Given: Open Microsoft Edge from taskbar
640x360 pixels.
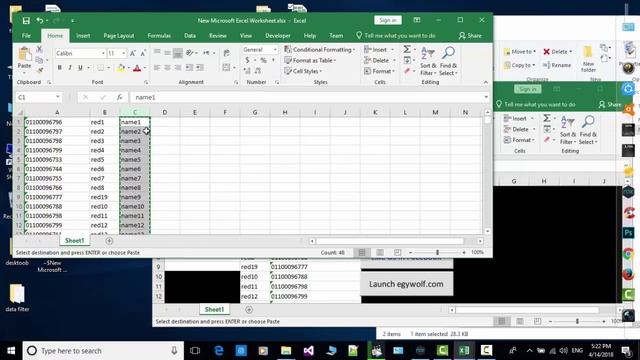Looking at the screenshot, I should 219,351.
